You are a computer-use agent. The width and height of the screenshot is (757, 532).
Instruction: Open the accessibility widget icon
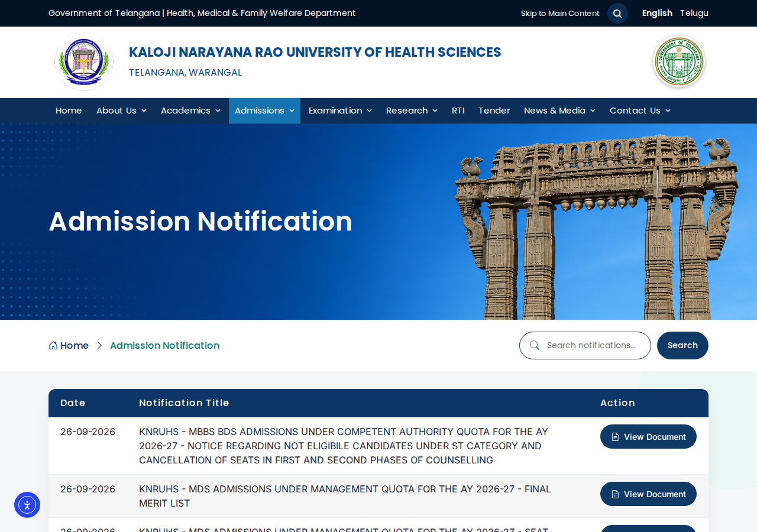click(x=27, y=505)
